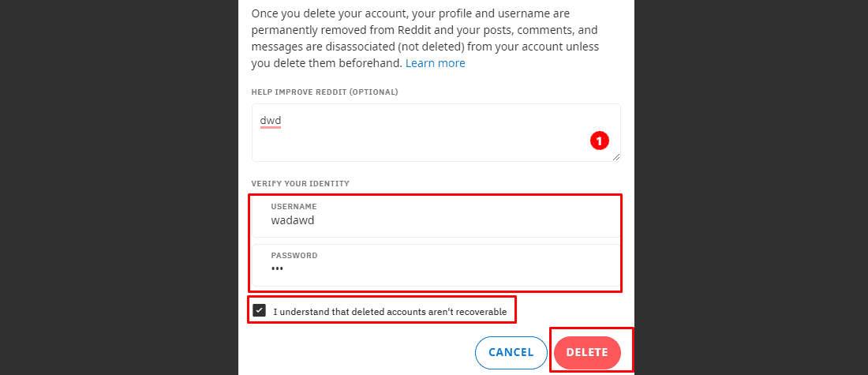This screenshot has width=868, height=375.
Task: Click the HELP IMPROVE REDDIT (OPTIONAL) heading
Action: point(324,92)
